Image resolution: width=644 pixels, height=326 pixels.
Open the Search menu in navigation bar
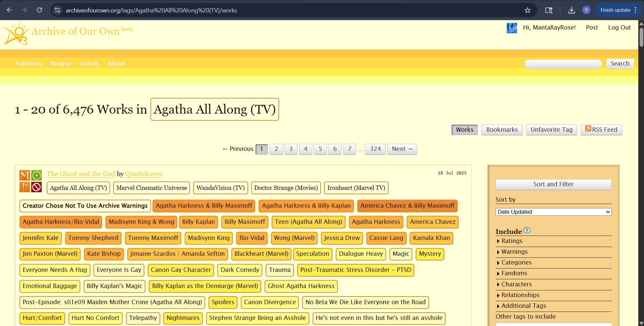click(x=89, y=64)
